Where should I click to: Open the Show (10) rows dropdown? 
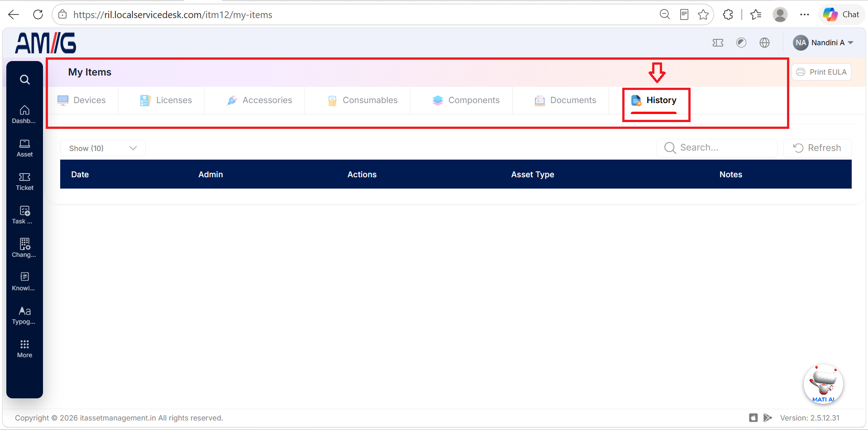pos(103,148)
